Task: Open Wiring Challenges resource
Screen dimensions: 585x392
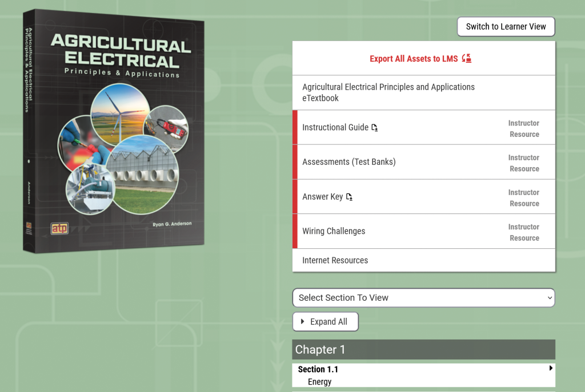Action: [334, 231]
